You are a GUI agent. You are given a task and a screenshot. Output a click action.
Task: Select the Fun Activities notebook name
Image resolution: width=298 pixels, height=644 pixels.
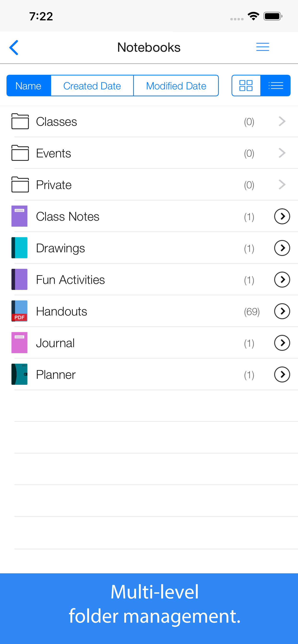70,280
